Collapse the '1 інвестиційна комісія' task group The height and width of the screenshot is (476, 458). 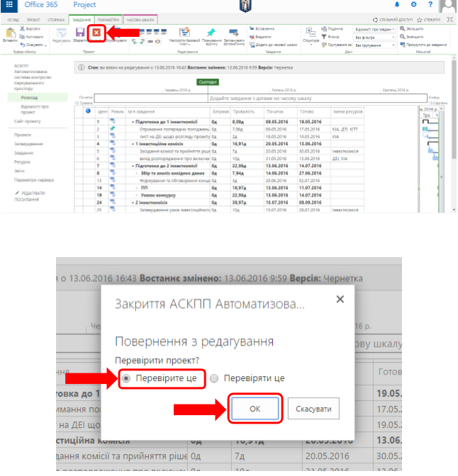(133, 143)
